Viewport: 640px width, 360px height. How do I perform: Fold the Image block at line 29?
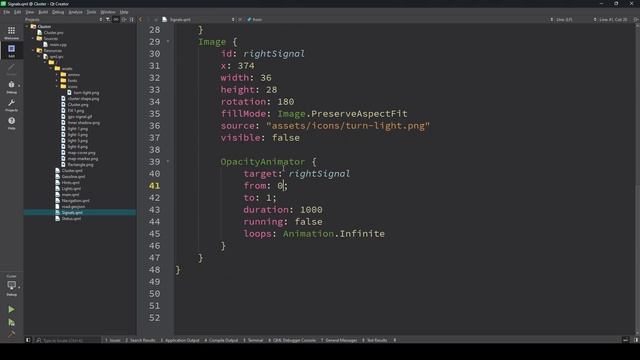point(168,42)
